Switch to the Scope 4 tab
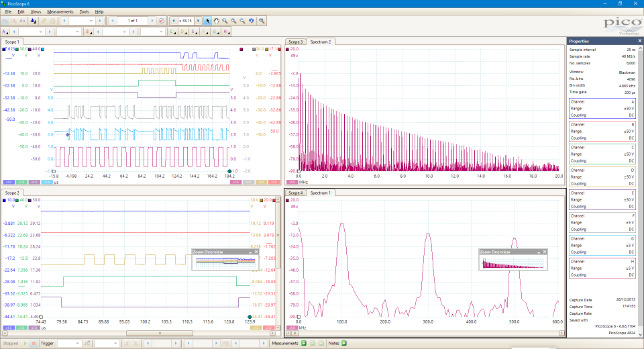Viewport: 644px width, 349px height. [295, 193]
